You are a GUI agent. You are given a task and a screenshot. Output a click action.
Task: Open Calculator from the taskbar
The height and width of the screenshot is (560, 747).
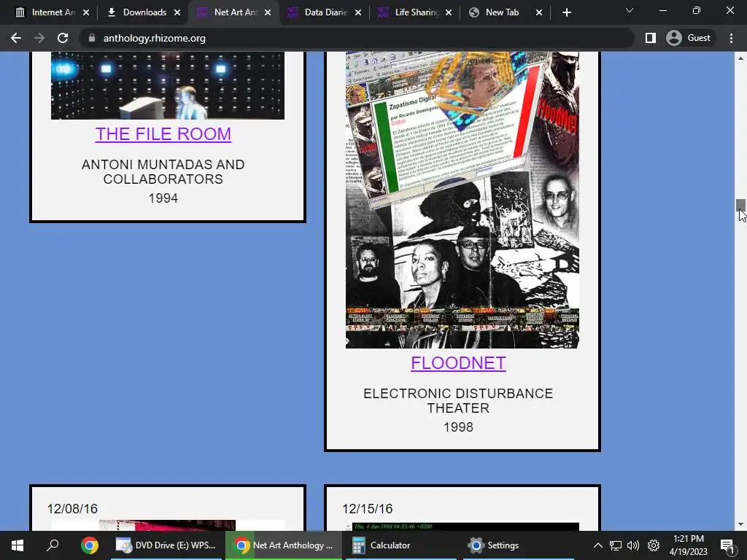tap(400, 545)
